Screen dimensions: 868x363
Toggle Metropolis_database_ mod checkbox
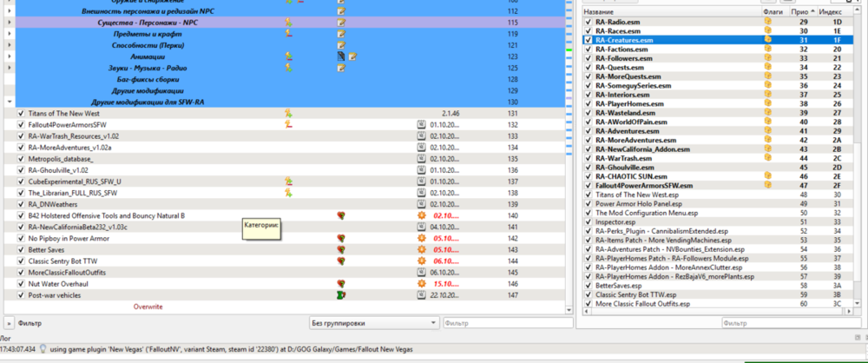(x=21, y=159)
